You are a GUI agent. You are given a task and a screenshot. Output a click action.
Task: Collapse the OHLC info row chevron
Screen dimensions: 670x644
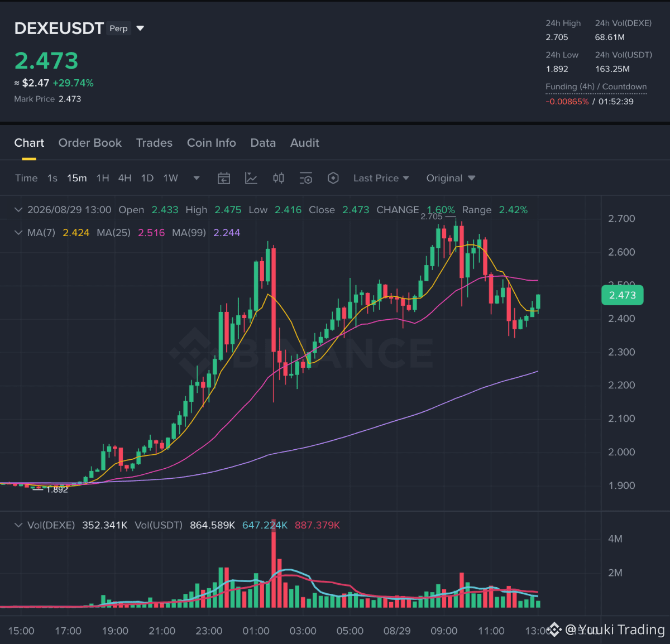click(x=18, y=210)
